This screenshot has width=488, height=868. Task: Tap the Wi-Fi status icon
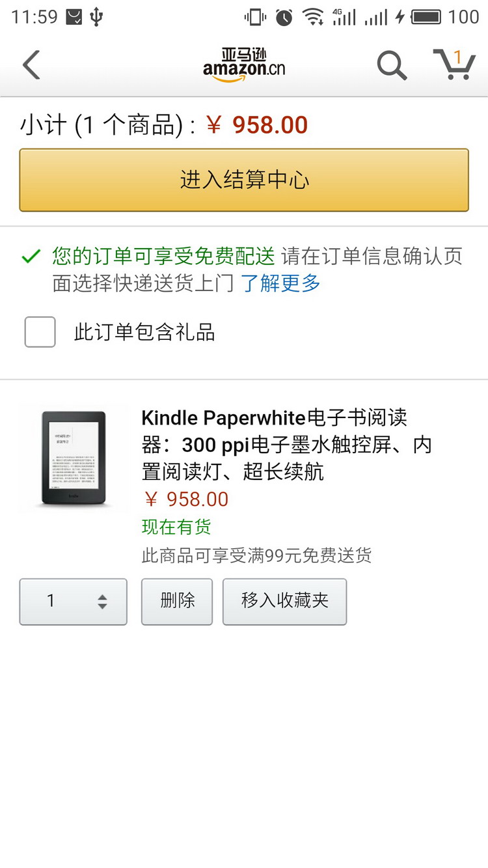(x=313, y=17)
